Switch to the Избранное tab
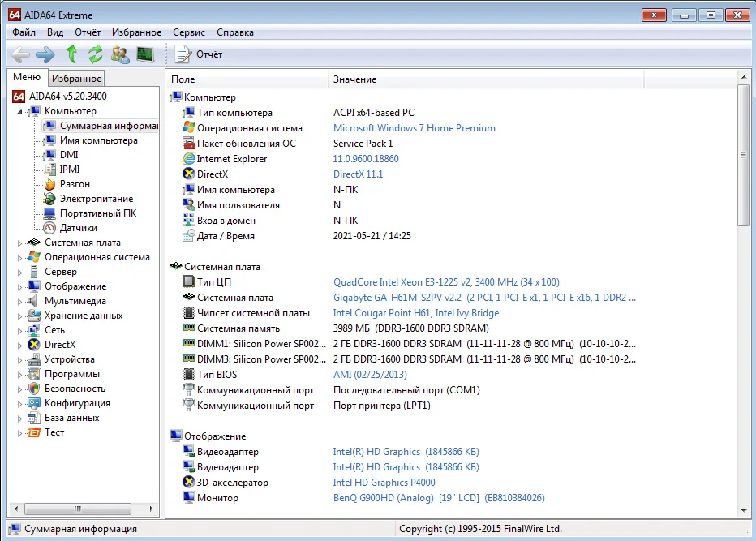 (76, 79)
